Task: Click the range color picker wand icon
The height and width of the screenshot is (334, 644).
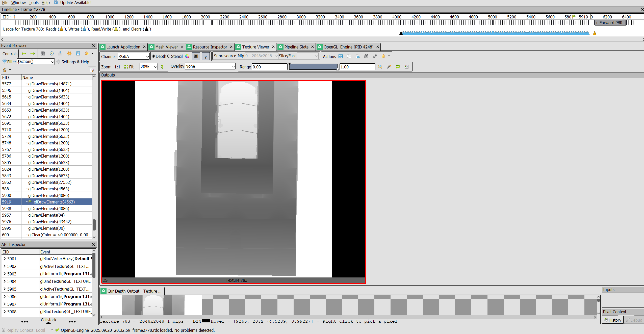Action: (389, 67)
